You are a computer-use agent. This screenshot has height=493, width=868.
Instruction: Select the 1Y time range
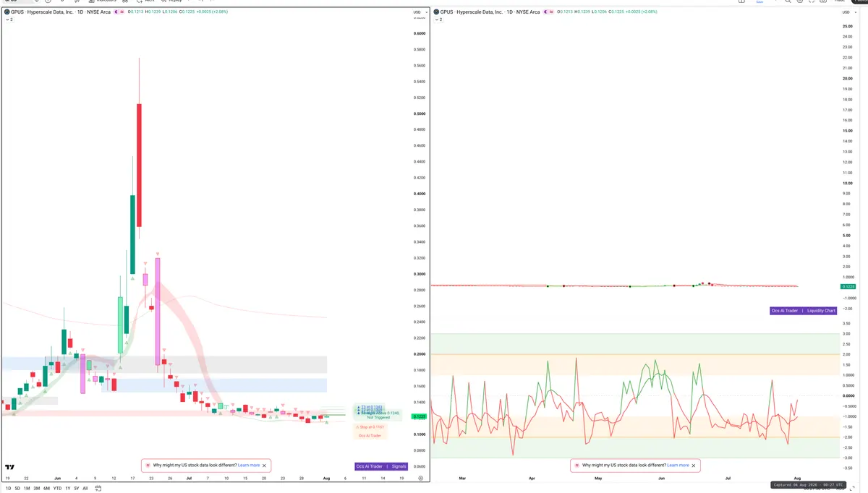[67, 489]
